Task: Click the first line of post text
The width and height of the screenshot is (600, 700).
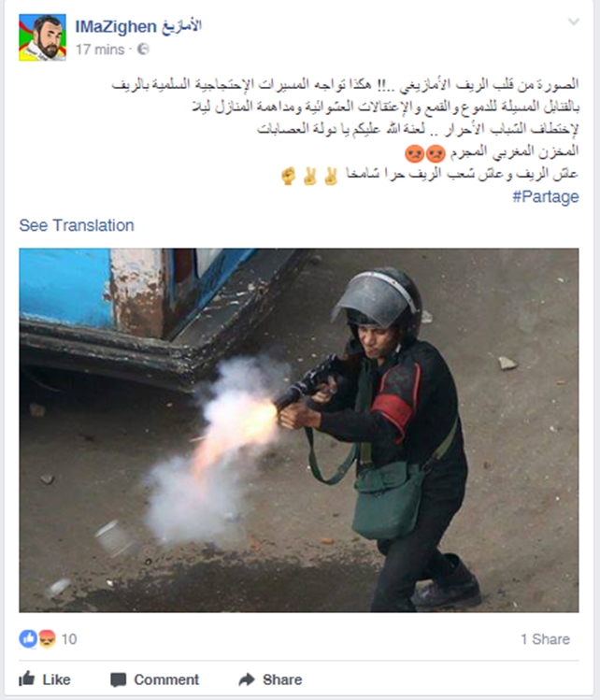Action: click(345, 84)
